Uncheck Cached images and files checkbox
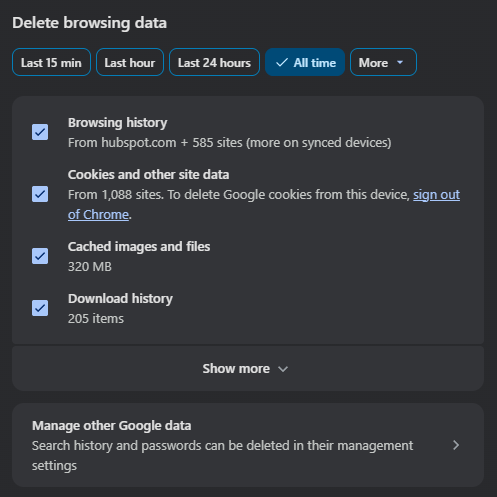The image size is (497, 497). coord(40,256)
